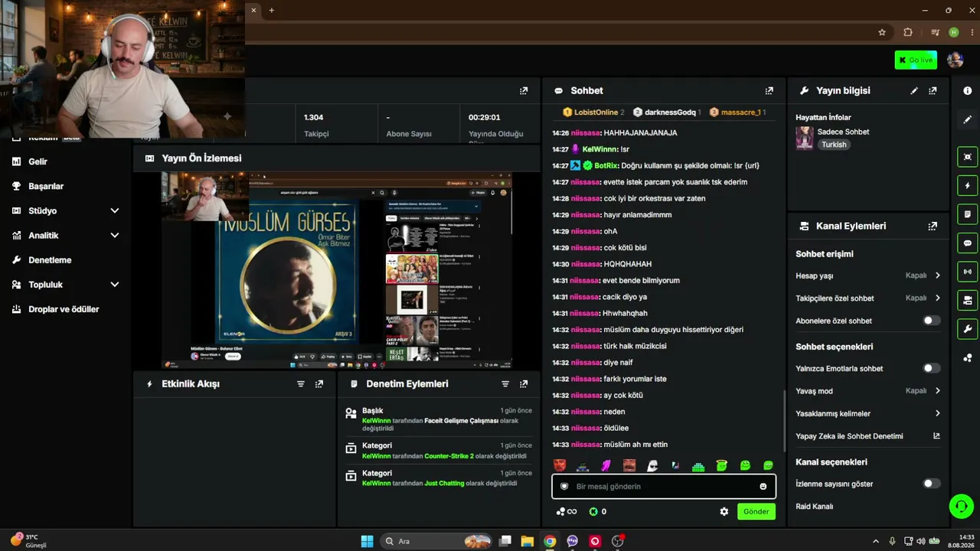980x551 pixels.
Task: Click the green Go live button
Action: tap(916, 60)
